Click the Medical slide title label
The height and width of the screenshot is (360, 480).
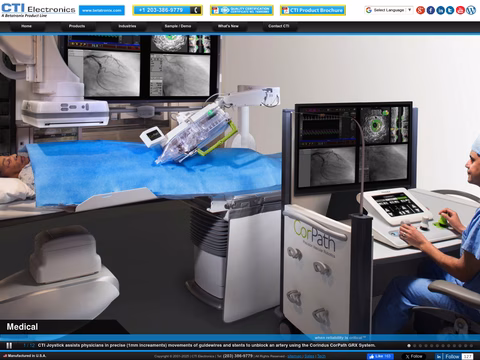tap(22, 327)
